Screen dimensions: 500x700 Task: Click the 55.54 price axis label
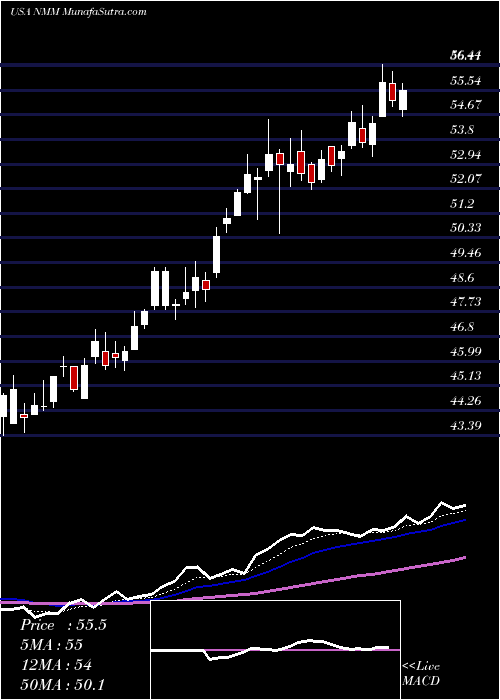[x=466, y=81]
